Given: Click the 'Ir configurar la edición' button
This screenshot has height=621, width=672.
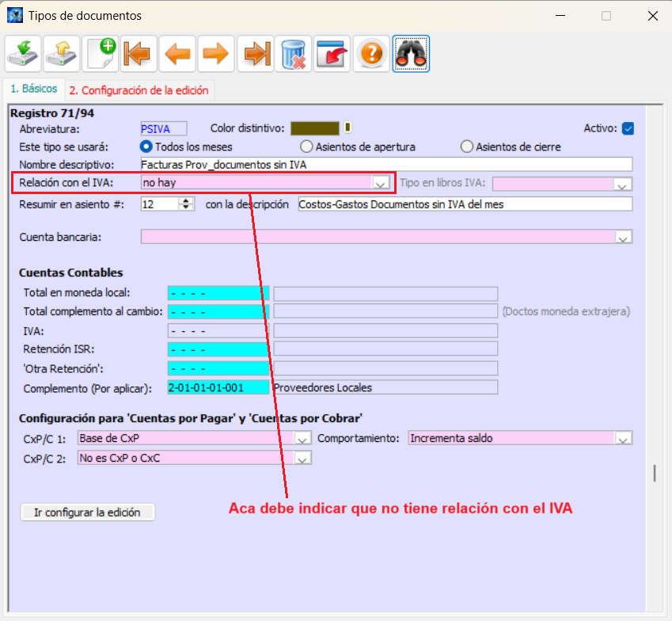Looking at the screenshot, I should pos(87,512).
